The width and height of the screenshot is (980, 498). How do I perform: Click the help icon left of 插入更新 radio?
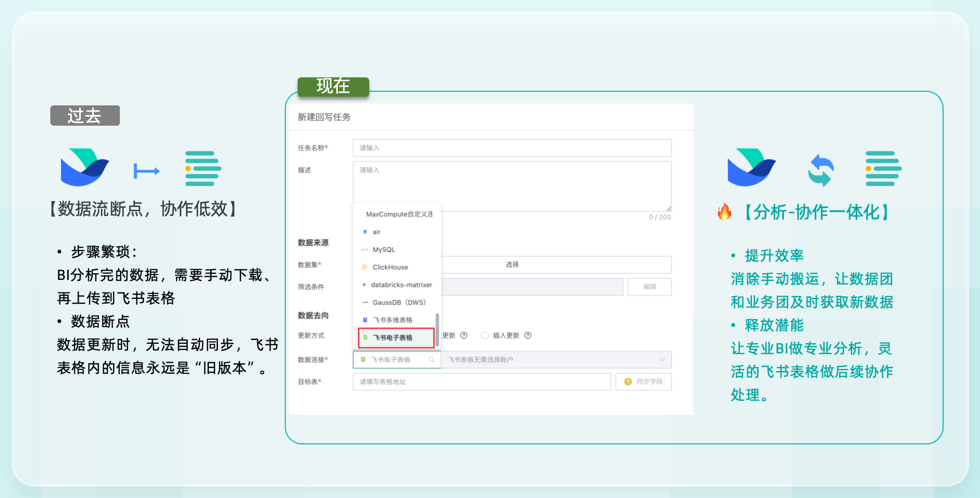point(464,336)
